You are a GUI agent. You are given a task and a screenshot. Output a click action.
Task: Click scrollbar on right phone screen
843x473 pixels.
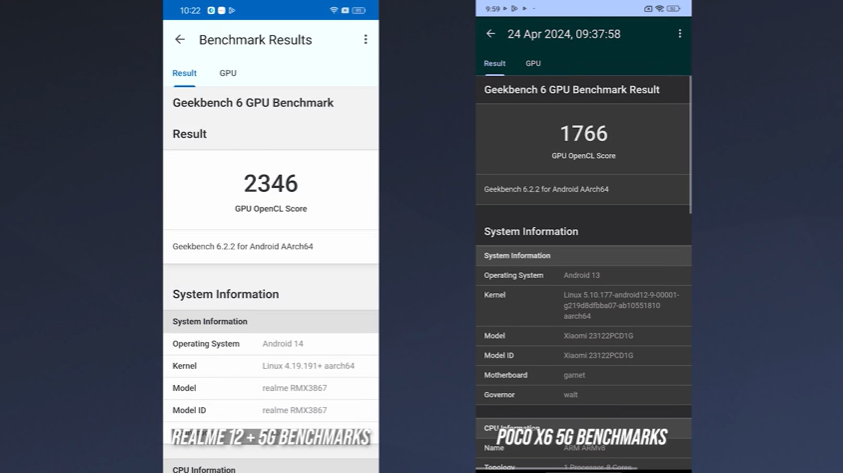690,144
